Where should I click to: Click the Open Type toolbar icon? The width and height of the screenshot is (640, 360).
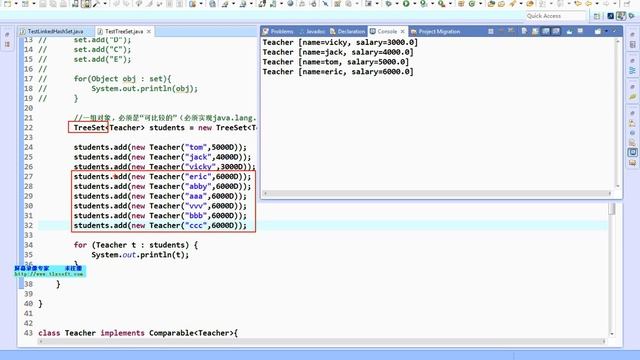click(491, 4)
